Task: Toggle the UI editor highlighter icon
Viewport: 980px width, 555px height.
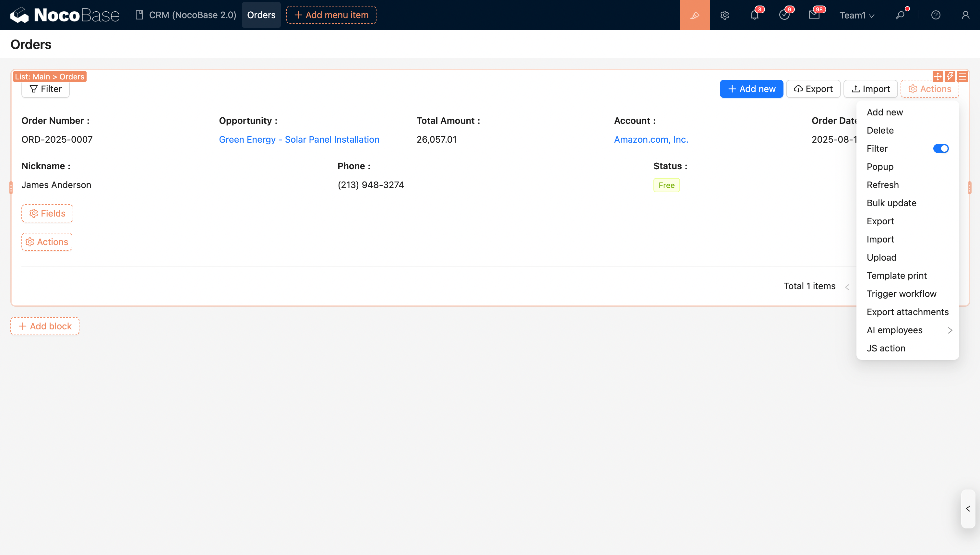Action: point(694,15)
